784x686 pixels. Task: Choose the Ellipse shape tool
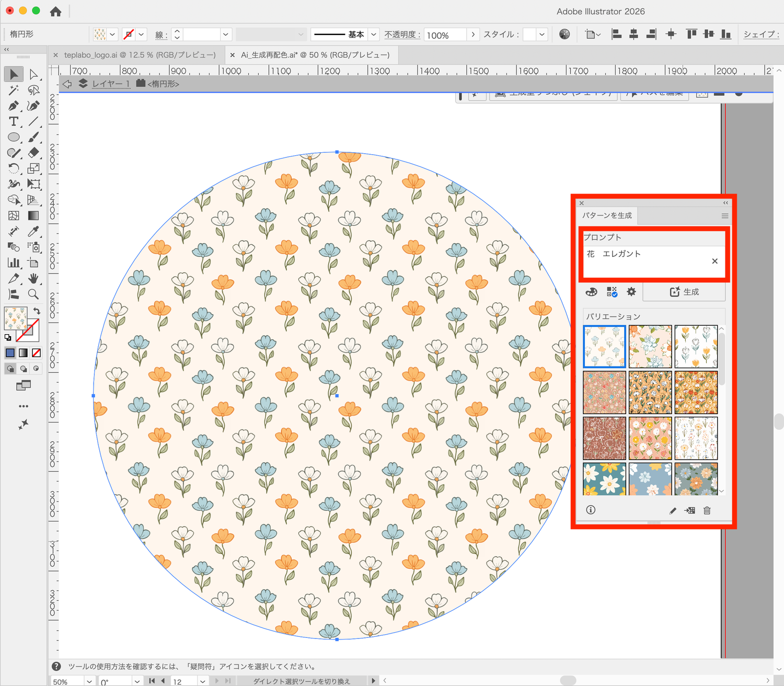[14, 137]
